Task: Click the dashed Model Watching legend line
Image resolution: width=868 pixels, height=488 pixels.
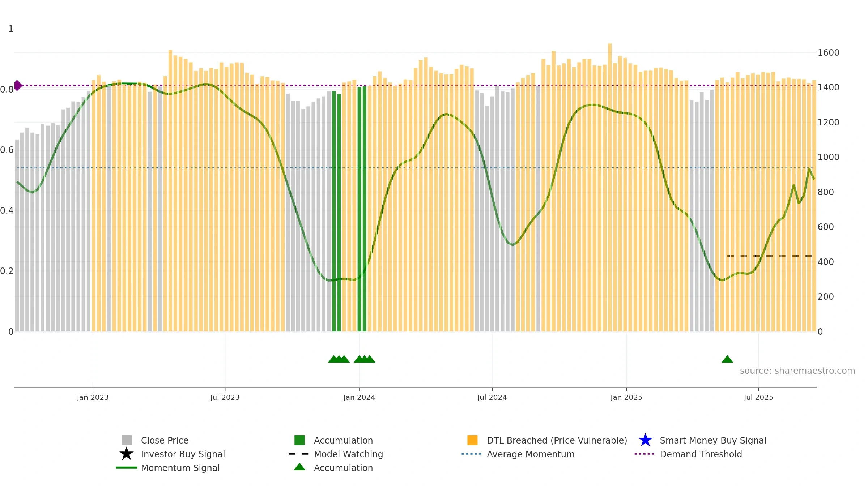Action: [299, 454]
